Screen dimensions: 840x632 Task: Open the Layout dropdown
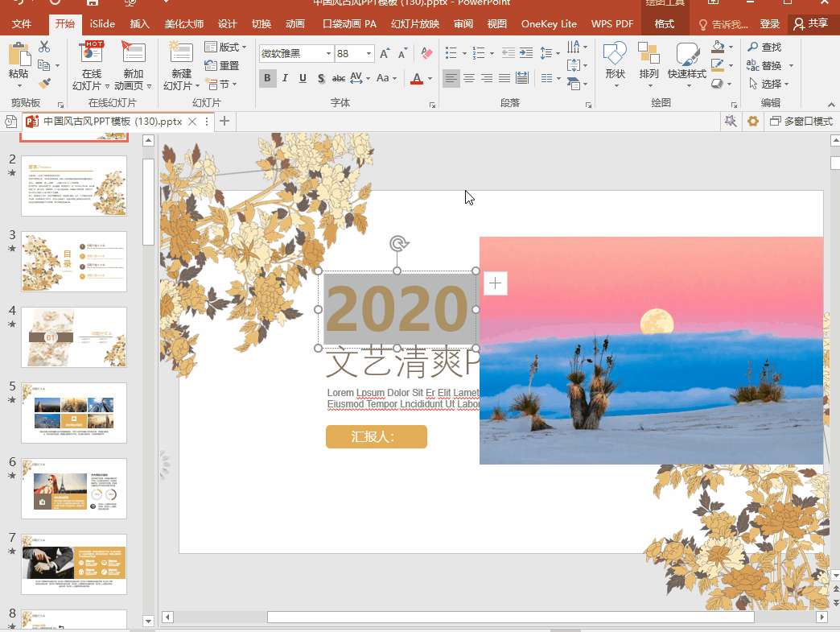[x=225, y=48]
